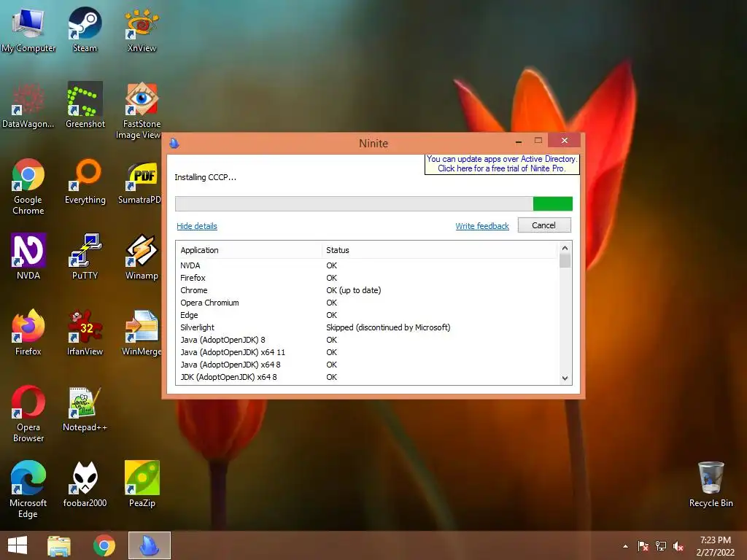The width and height of the screenshot is (747, 560).
Task: Launch NVDA screen reader shortcut
Action: (x=28, y=257)
